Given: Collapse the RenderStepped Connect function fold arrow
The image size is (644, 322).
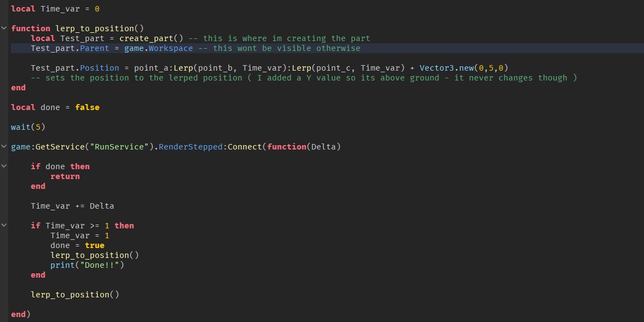Looking at the screenshot, I should click(4, 146).
